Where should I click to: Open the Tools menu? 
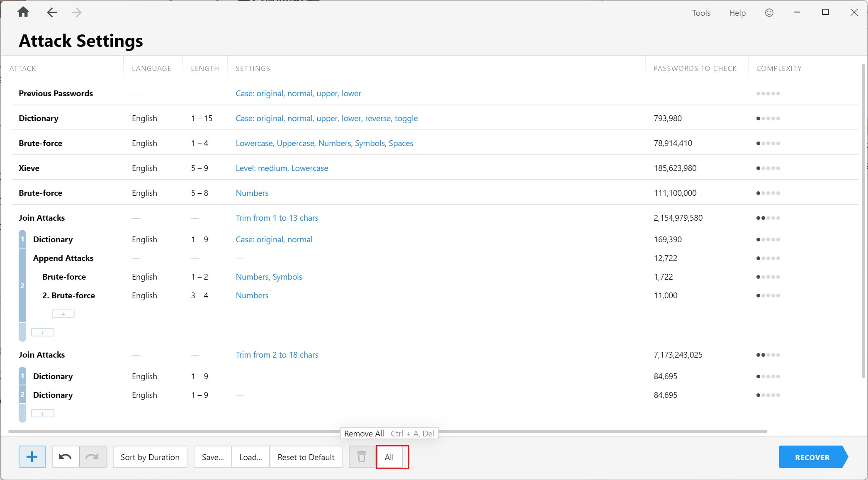coord(701,13)
